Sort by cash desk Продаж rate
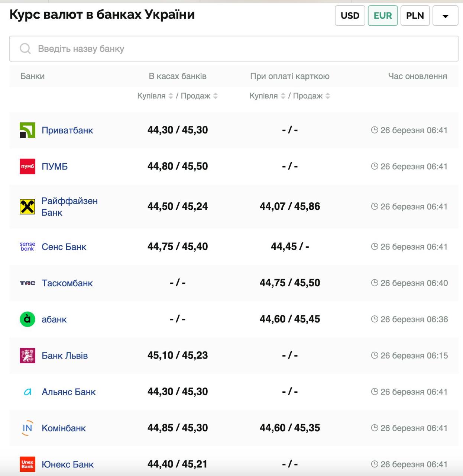Viewport: 463px width, 476px height. click(216, 96)
